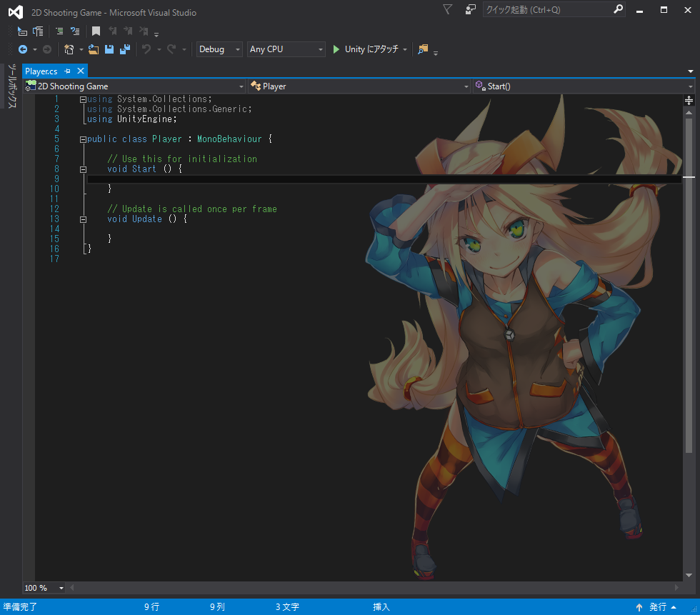Save Player.cs with the floppy icon
This screenshot has width=700, height=615.
coord(109,49)
